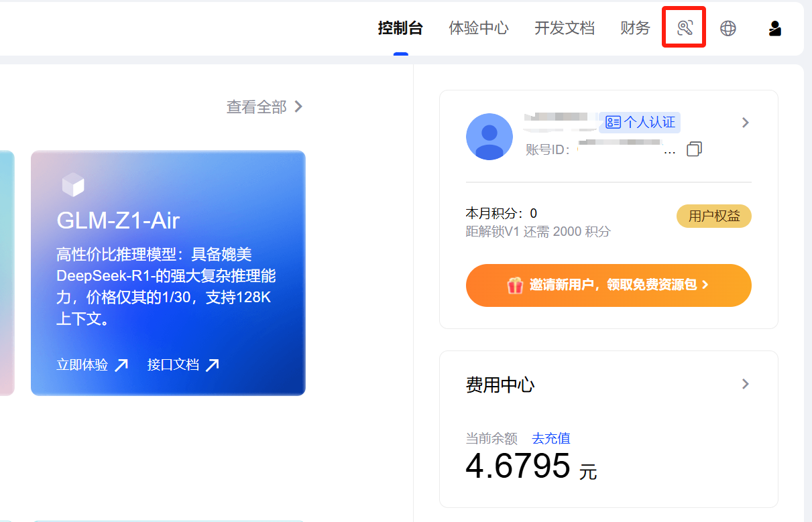Screen dimensions: 812x522
Task: Click the GLM-Z1-Air model title
Action: 118,220
